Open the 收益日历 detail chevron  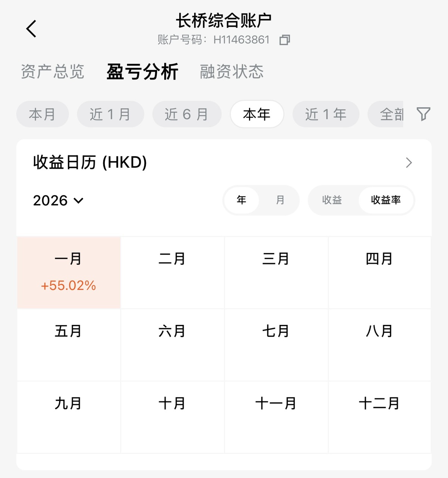pyautogui.click(x=409, y=163)
